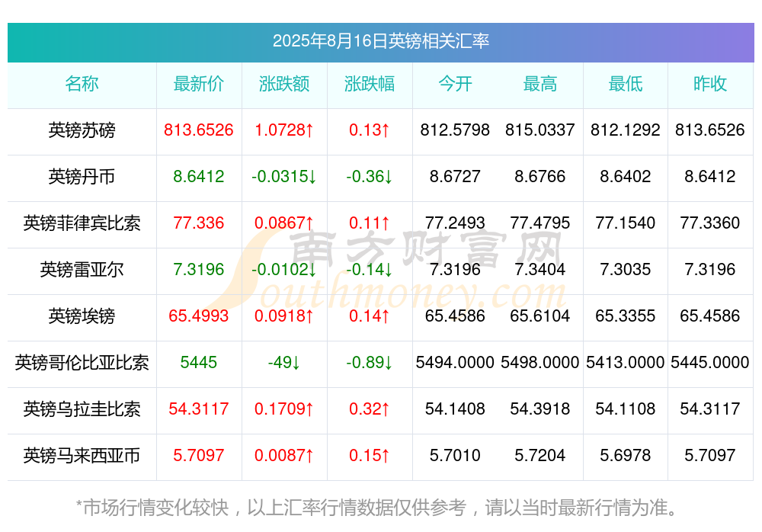
Task: Click change amount -49↓
Action: [x=284, y=363]
